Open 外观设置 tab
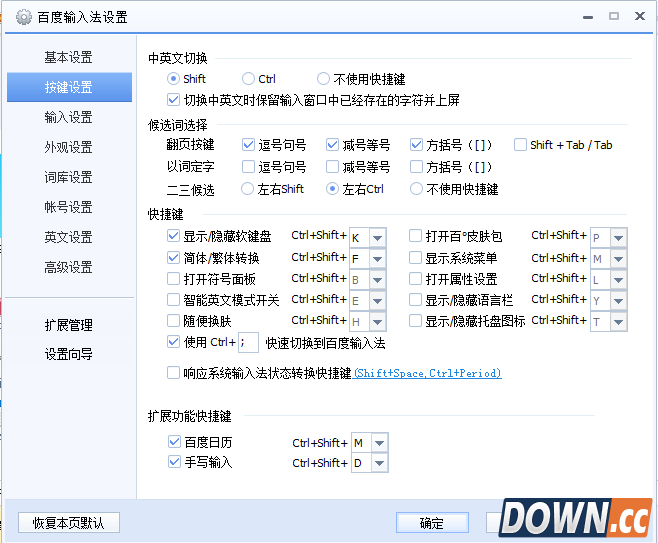Screen dimensions: 658x543 tap(68, 147)
